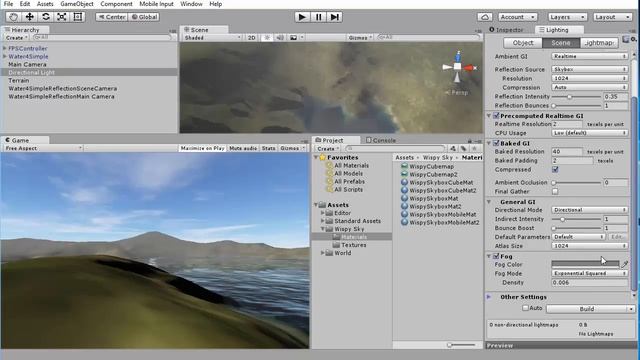Select the Scale tool
The width and height of the screenshot is (640, 360).
click(x=62, y=17)
